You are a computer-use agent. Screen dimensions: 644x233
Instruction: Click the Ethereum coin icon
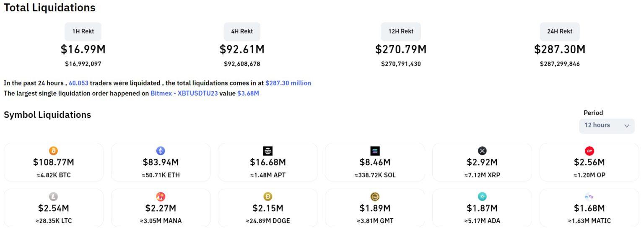click(161, 151)
